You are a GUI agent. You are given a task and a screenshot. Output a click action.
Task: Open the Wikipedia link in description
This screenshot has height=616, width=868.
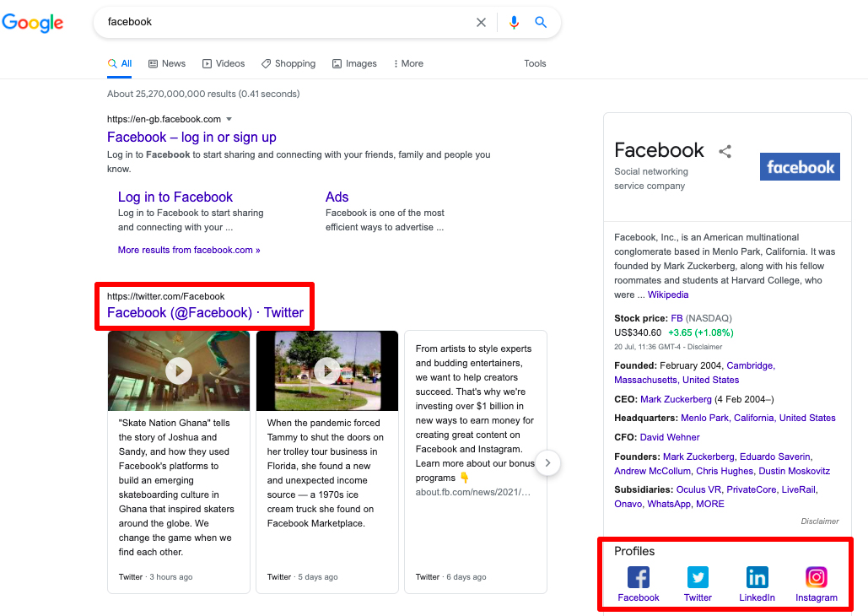[668, 294]
